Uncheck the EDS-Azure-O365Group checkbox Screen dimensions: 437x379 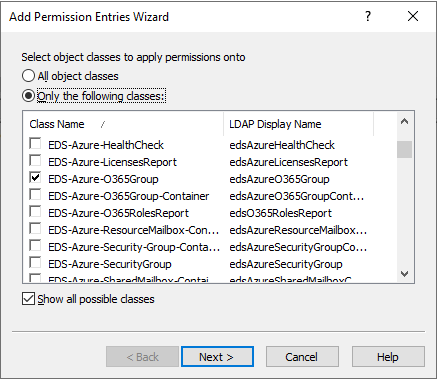coord(35,178)
